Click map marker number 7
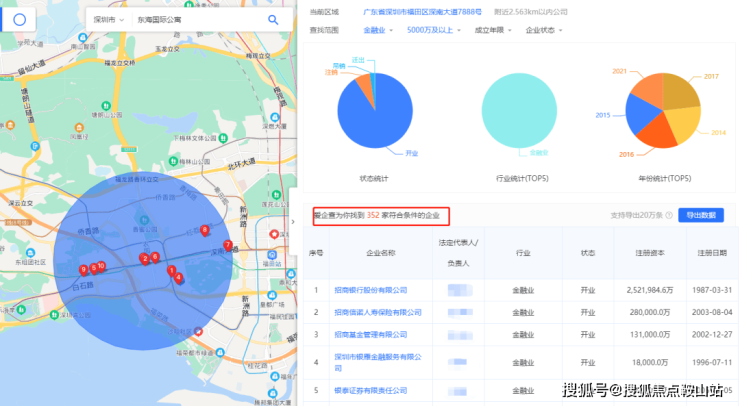This screenshot has height=406, width=740. point(227,245)
